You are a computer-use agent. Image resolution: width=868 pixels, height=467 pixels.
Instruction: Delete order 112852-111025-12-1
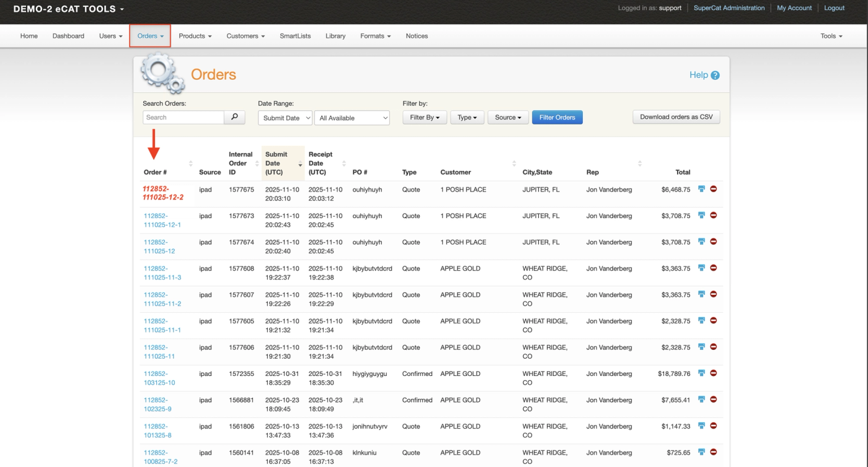pyautogui.click(x=714, y=215)
